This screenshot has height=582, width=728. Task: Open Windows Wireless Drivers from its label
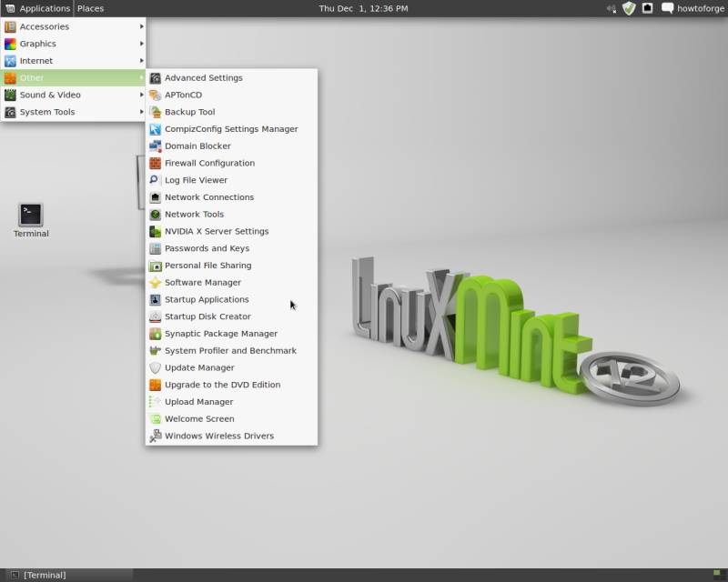(x=219, y=436)
